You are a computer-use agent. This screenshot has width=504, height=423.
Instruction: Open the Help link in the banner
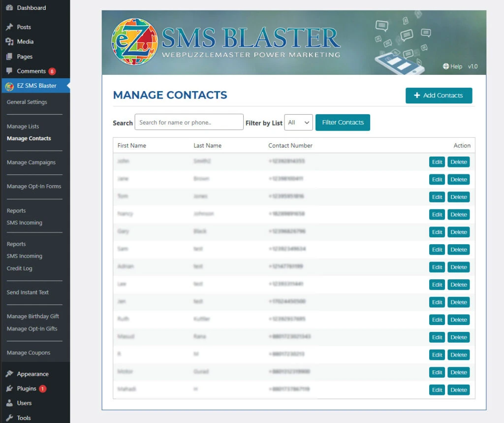(x=453, y=66)
